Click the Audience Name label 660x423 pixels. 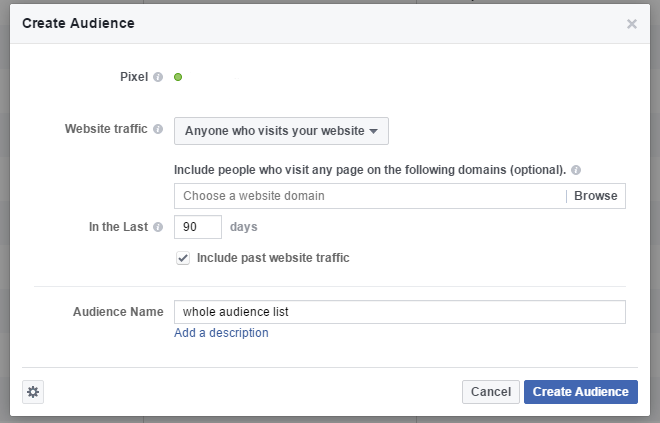click(118, 312)
